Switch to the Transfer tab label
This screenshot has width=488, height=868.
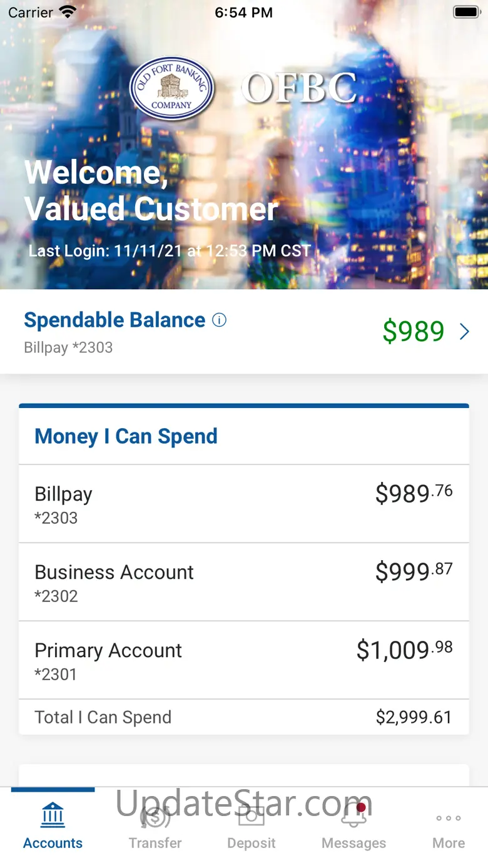(155, 843)
